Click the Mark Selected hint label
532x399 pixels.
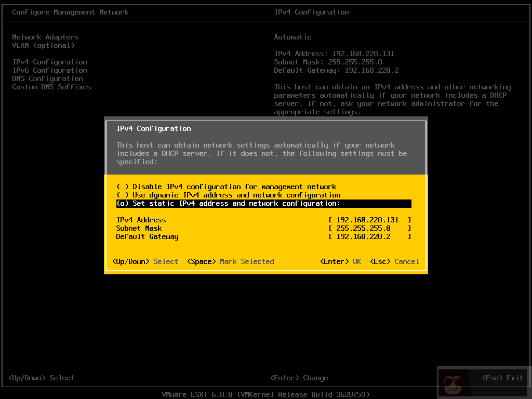point(247,261)
